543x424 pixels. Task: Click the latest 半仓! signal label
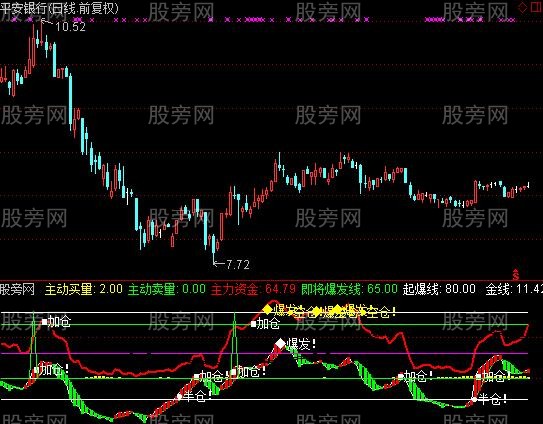492,399
